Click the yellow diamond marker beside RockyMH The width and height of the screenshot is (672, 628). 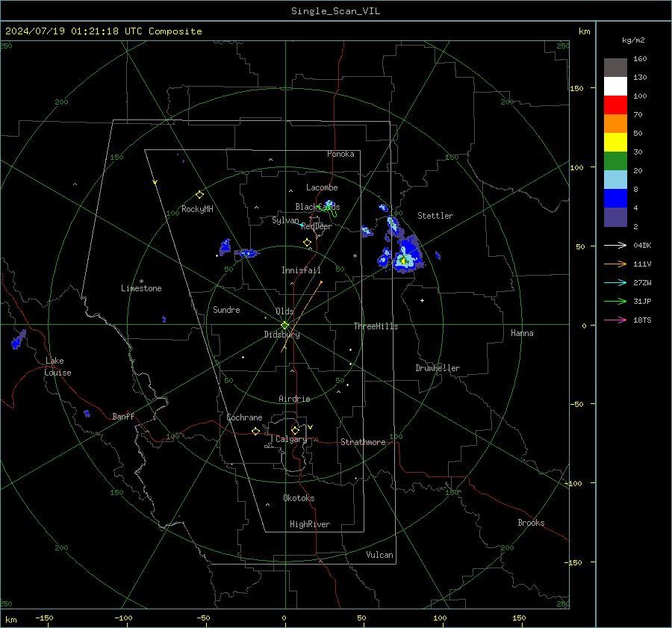199,195
